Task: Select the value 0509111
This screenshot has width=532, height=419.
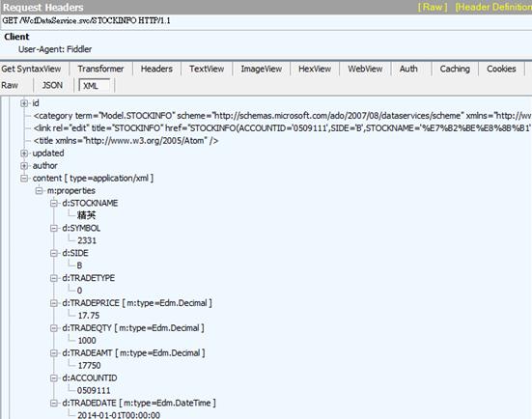Action: pos(94,391)
